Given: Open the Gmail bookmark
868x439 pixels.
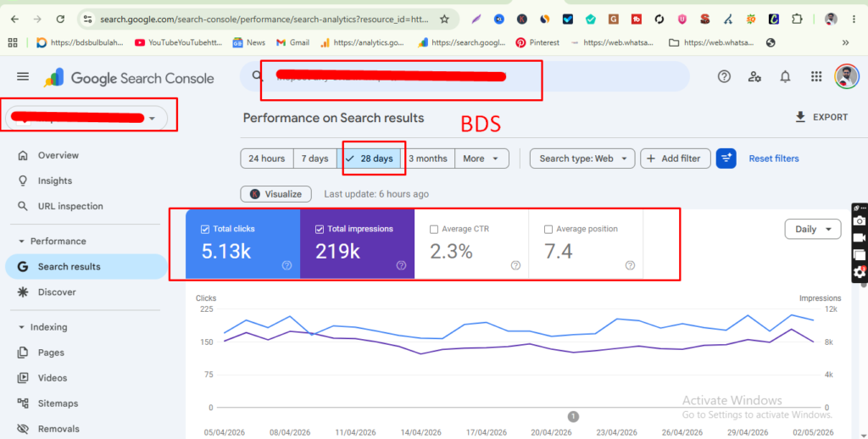Looking at the screenshot, I should (292, 42).
